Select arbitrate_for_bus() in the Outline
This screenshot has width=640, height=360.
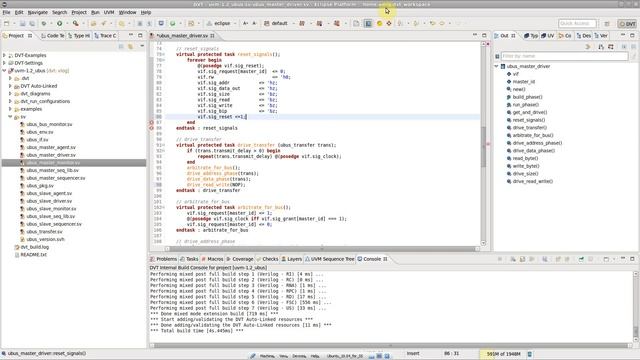pos(533,135)
